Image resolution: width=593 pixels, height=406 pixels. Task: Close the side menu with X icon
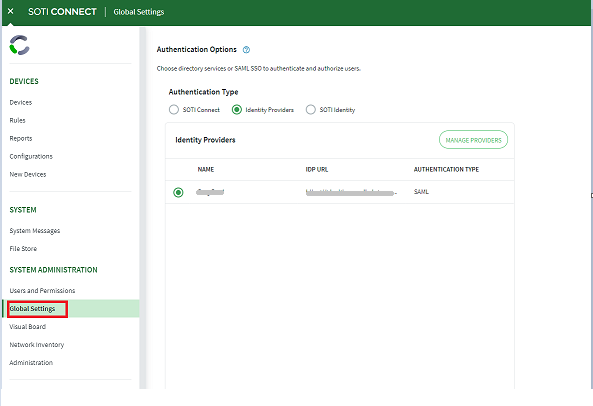point(11,11)
